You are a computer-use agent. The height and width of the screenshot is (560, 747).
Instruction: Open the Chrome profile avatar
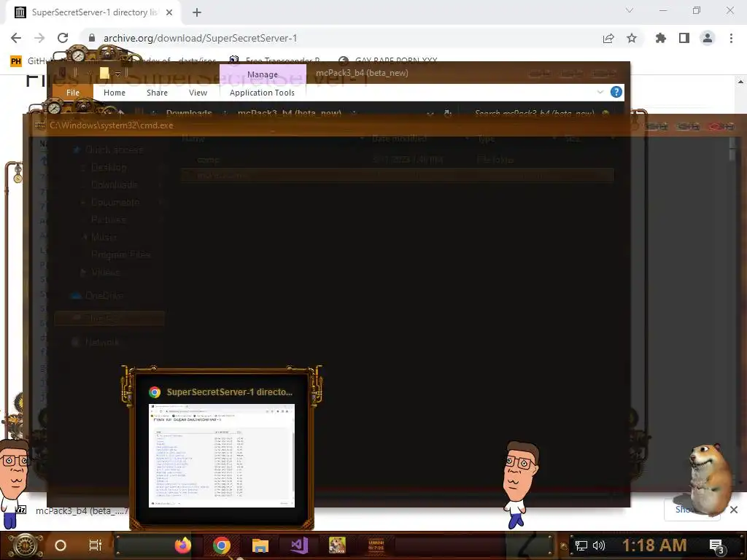point(708,38)
